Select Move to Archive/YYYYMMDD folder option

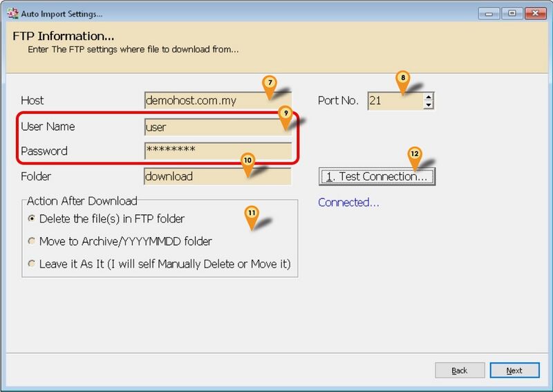click(31, 241)
